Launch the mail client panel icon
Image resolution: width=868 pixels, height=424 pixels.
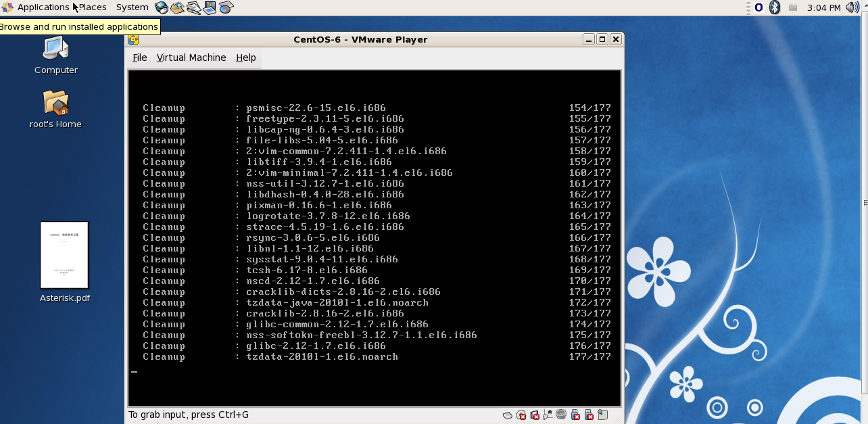point(178,7)
